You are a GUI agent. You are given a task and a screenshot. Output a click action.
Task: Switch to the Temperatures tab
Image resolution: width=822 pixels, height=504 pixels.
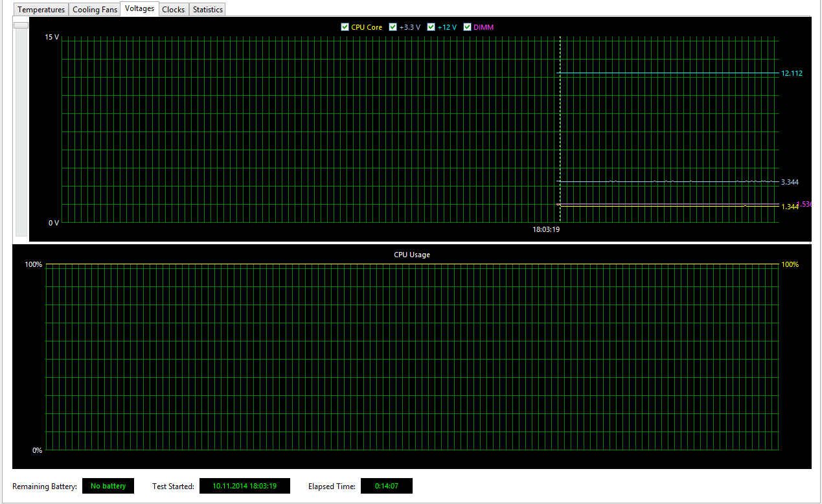point(41,10)
